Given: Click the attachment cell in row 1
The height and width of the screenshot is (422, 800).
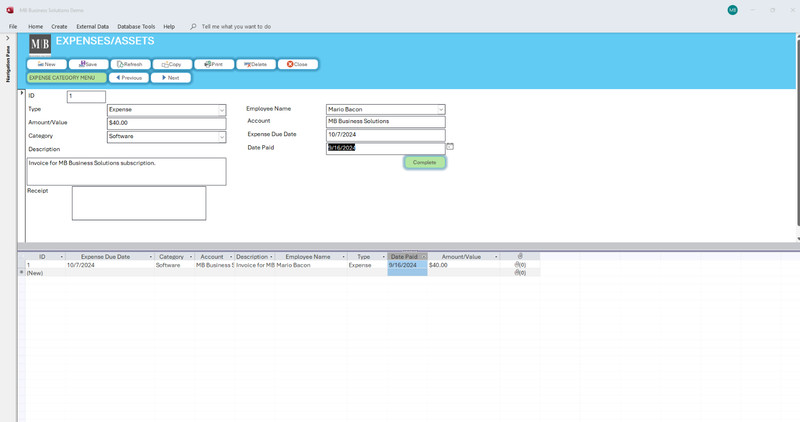Looking at the screenshot, I should tap(520, 265).
